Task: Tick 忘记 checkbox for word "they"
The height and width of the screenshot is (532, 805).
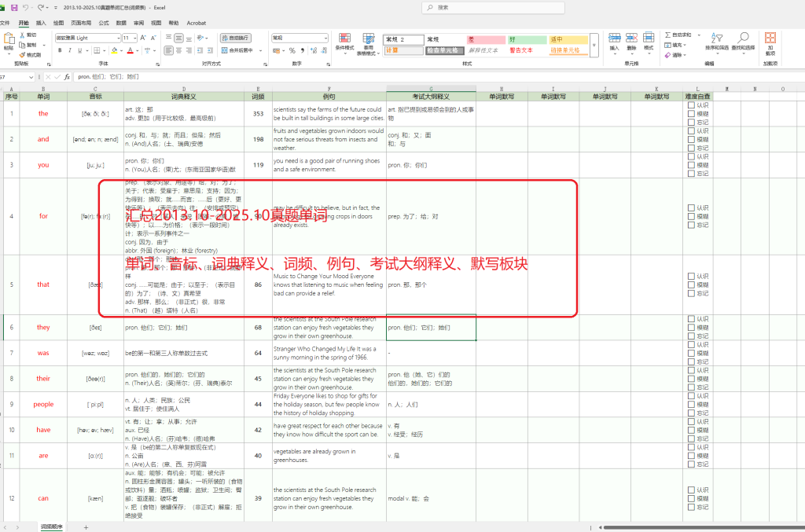Action: click(690, 336)
